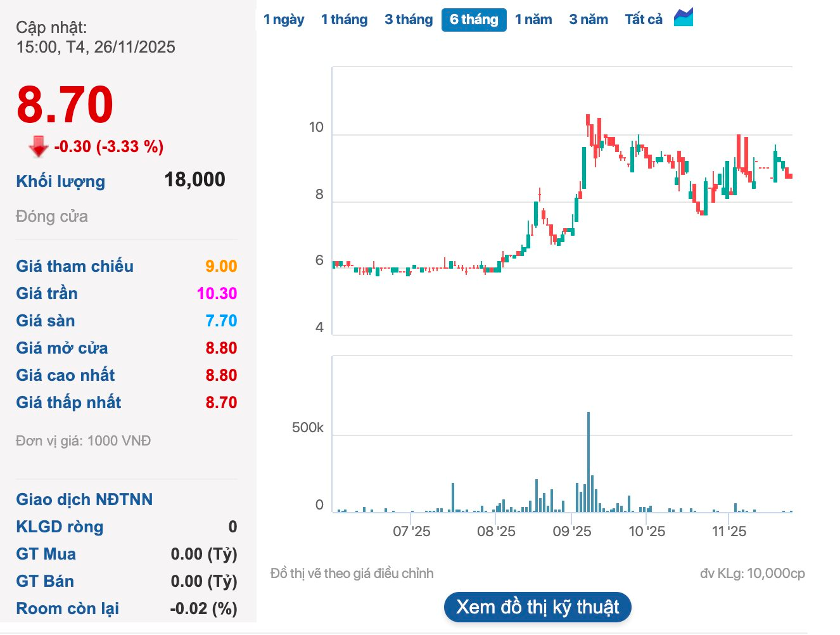Click the red price decrease arrow icon

[x=37, y=146]
